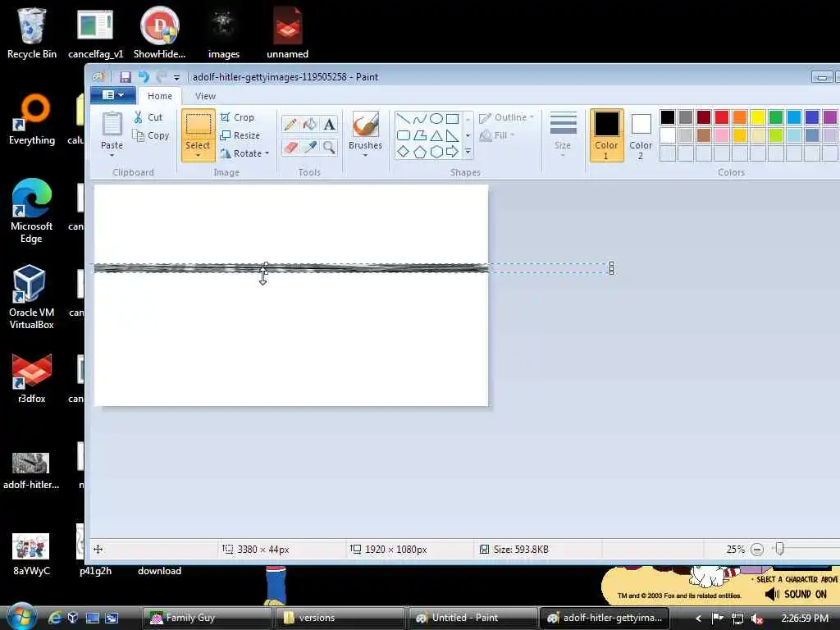This screenshot has width=840, height=630.
Task: Choose the Rounded rectangle shape
Action: 403,135
